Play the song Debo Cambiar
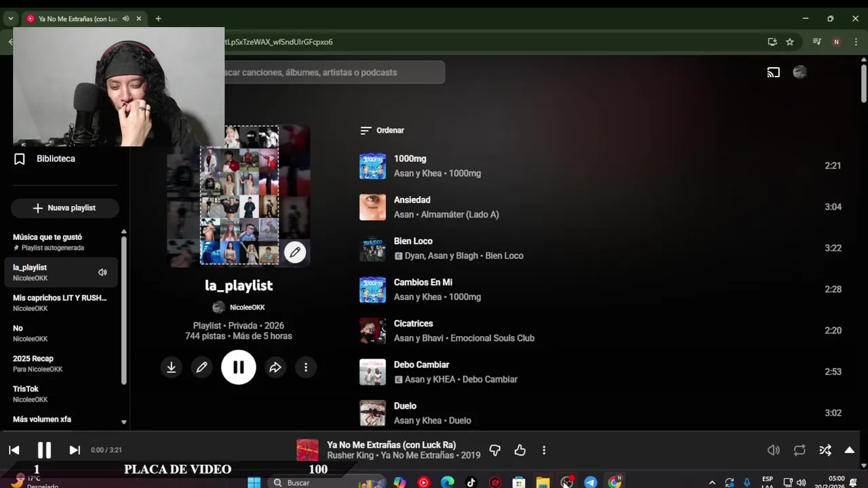Image resolution: width=868 pixels, height=488 pixels. click(422, 365)
